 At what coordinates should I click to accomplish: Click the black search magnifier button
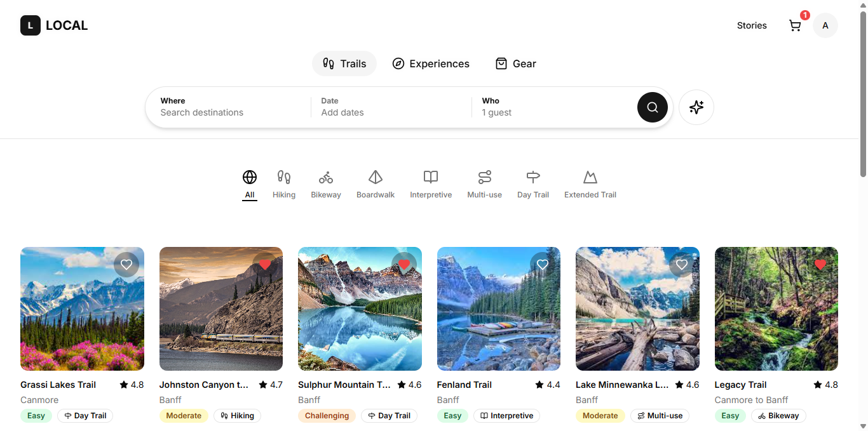(652, 107)
